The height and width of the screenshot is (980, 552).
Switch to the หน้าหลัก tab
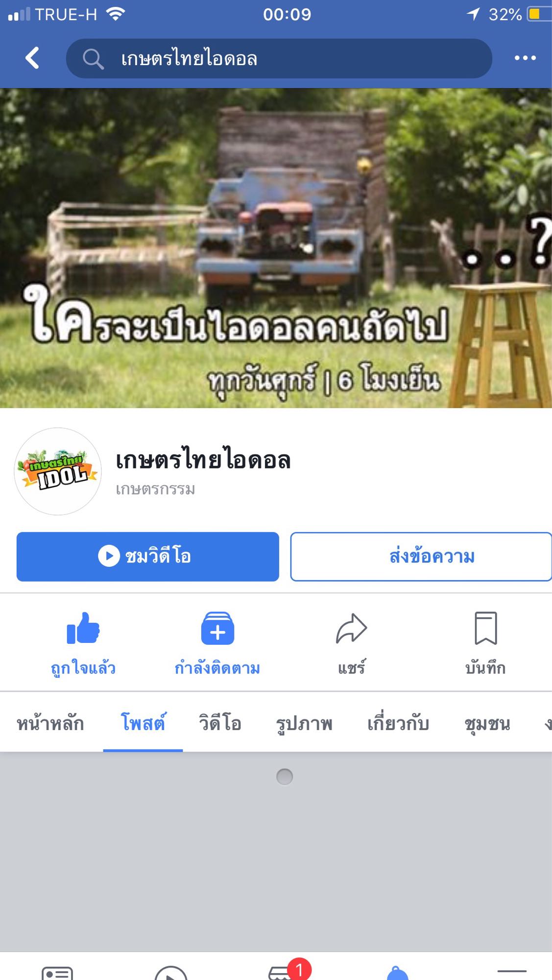pyautogui.click(x=50, y=723)
